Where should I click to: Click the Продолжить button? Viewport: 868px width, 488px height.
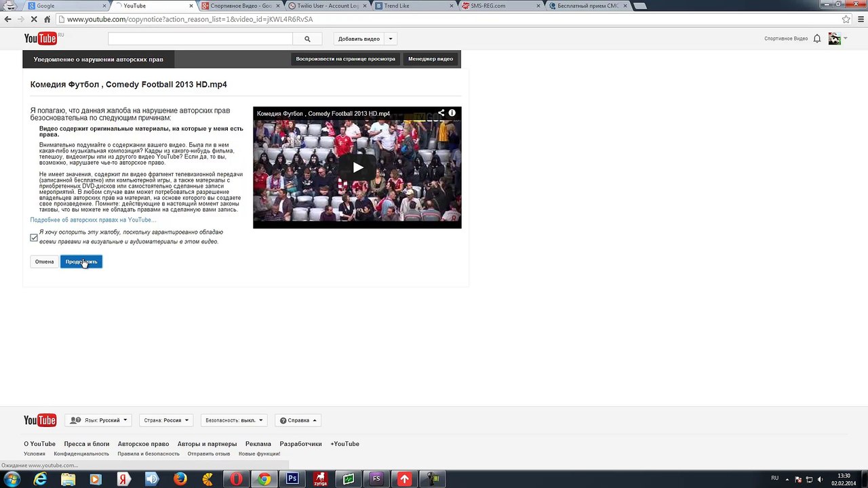pos(81,262)
